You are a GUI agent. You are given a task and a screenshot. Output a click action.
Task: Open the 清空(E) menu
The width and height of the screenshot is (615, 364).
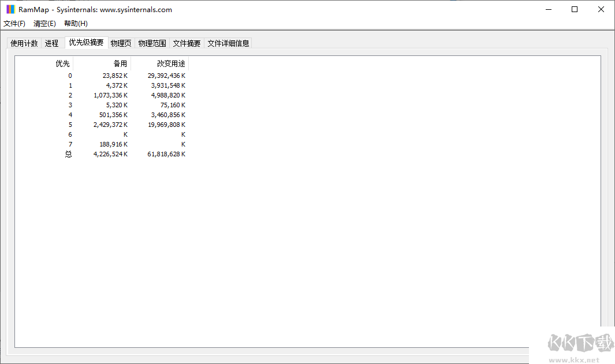pos(44,23)
